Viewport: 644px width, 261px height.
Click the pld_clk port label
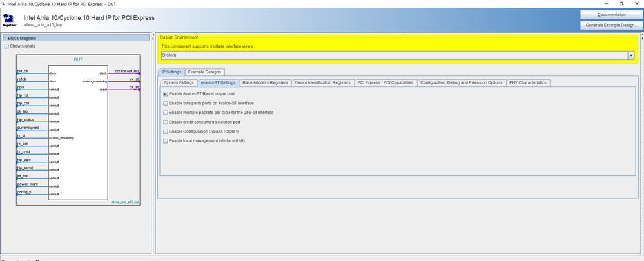click(x=23, y=72)
